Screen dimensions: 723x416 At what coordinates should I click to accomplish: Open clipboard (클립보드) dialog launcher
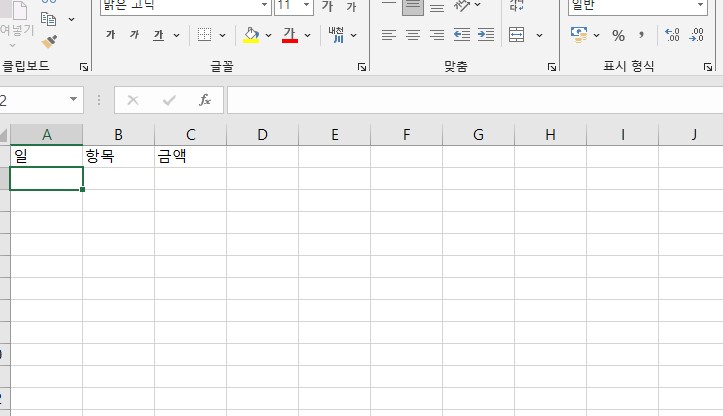[84, 67]
